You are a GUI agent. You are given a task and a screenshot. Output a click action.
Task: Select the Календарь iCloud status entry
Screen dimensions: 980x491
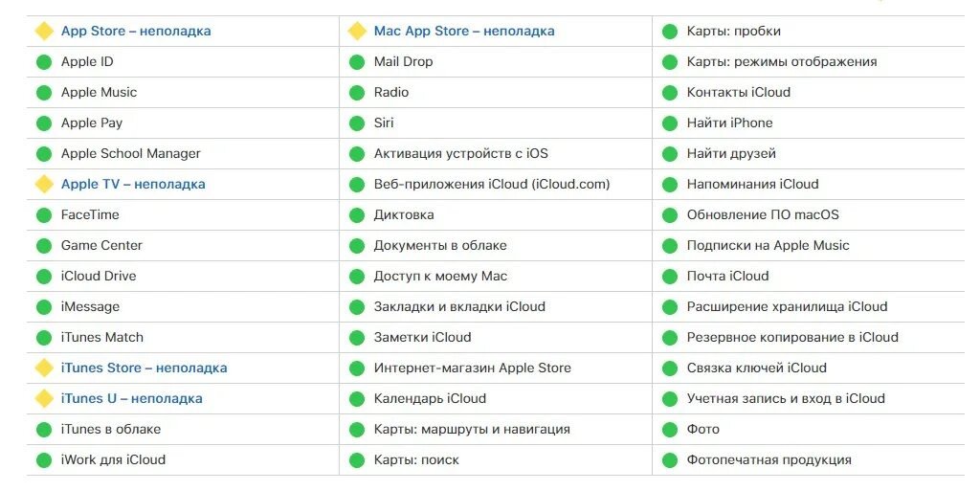497,398
